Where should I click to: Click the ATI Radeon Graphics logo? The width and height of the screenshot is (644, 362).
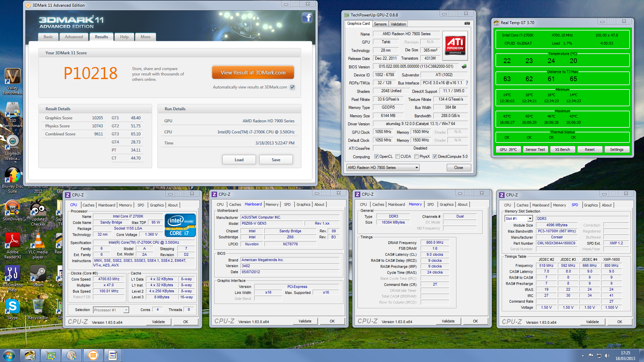pos(455,45)
